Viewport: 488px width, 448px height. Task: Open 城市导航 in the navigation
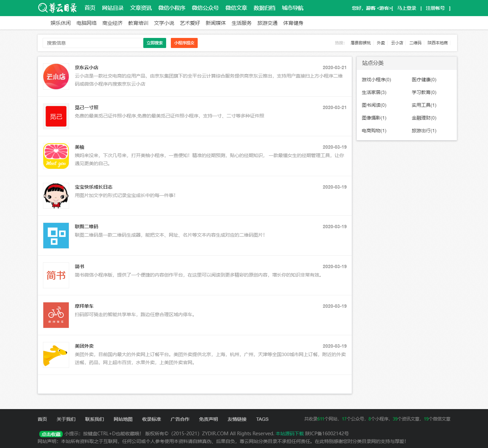(x=293, y=8)
